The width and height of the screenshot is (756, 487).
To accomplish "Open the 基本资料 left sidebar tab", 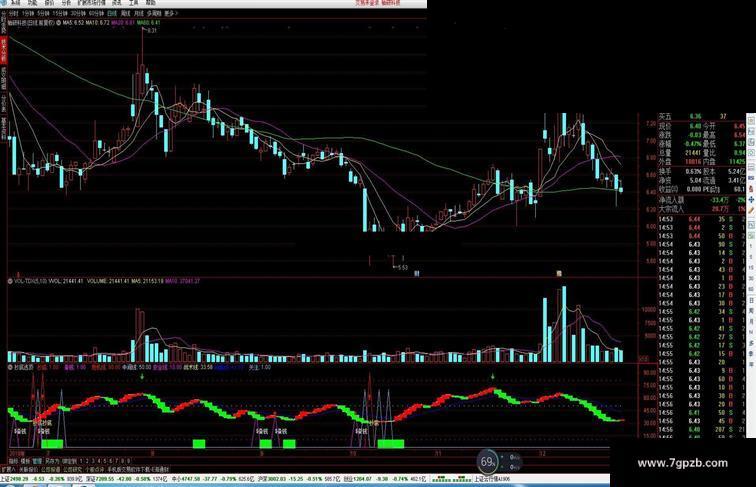I will click(3, 128).
